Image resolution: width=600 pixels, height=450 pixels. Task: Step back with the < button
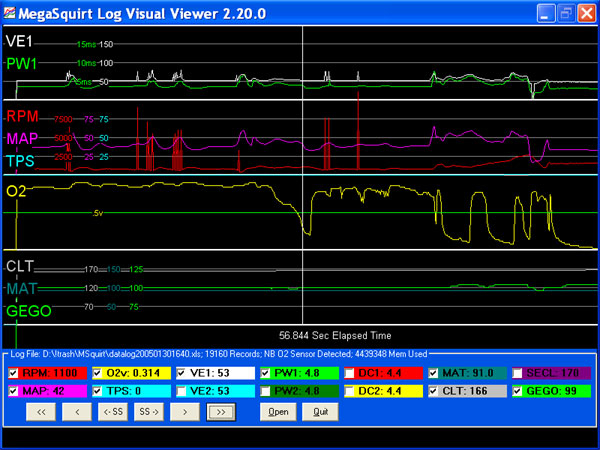[x=77, y=412]
